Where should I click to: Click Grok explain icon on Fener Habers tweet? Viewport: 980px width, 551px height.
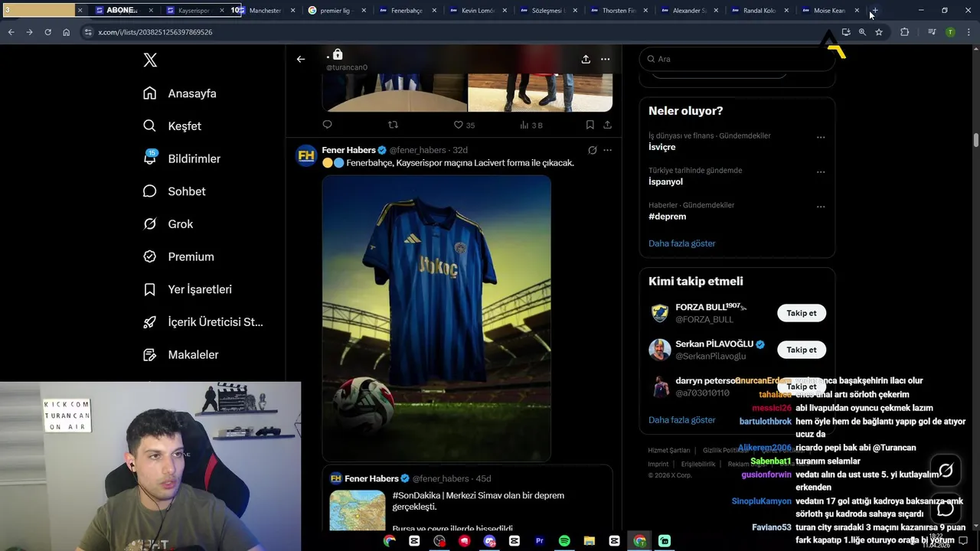pyautogui.click(x=592, y=150)
